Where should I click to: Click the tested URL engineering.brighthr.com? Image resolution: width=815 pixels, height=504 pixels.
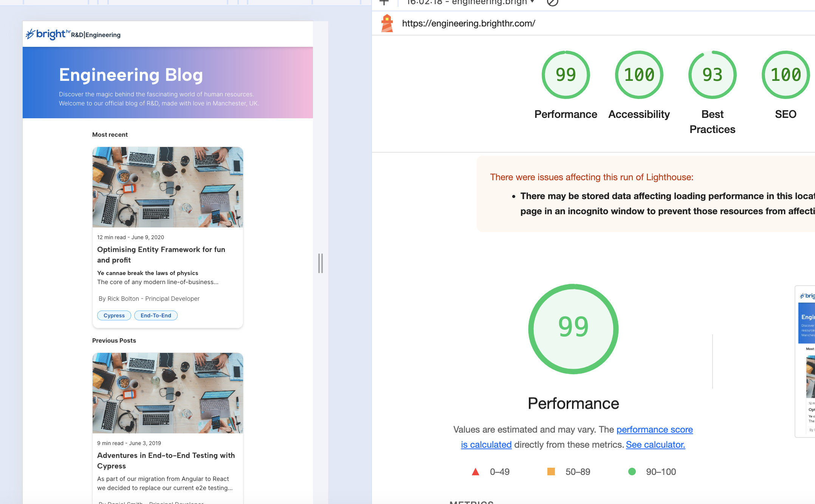[468, 23]
